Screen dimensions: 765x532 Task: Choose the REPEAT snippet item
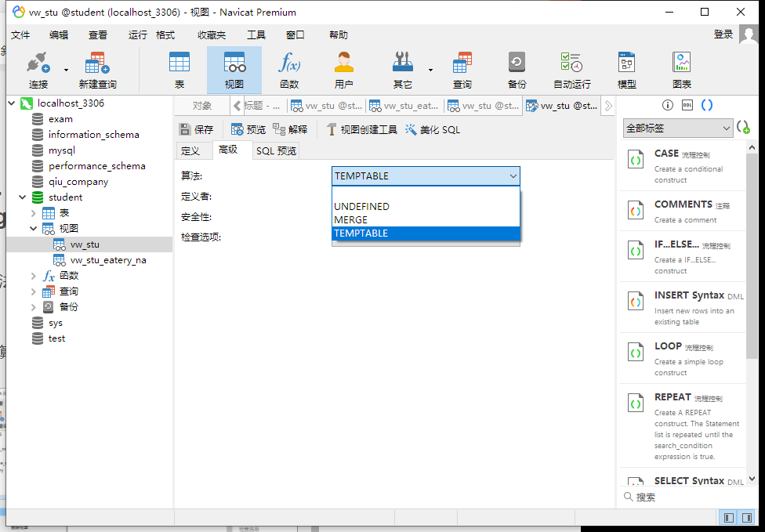click(x=683, y=425)
